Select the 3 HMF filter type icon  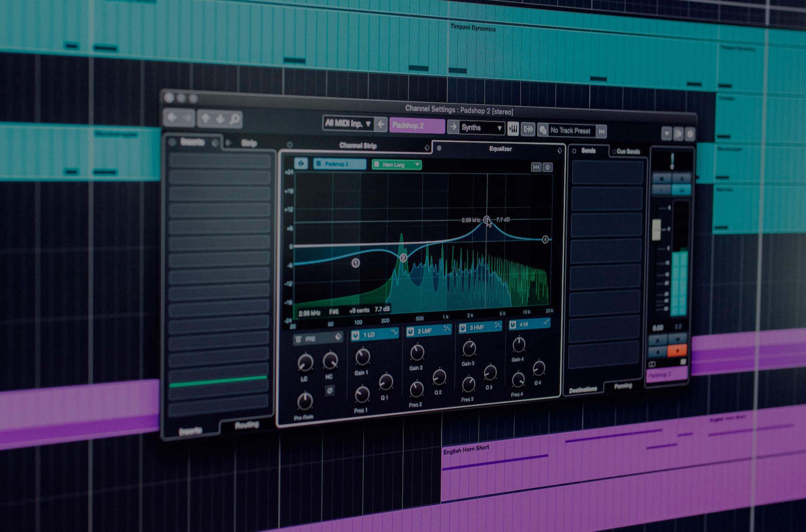click(497, 325)
